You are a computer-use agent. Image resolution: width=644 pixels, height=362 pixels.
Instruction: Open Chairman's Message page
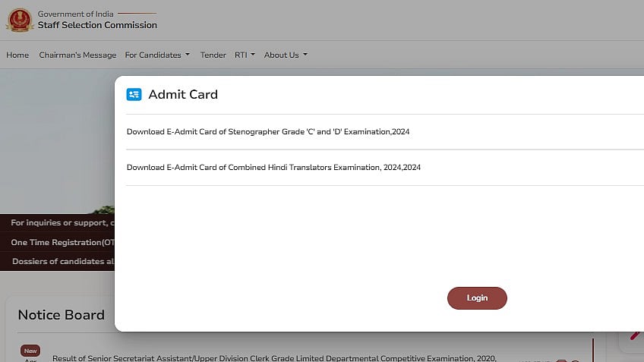(77, 55)
